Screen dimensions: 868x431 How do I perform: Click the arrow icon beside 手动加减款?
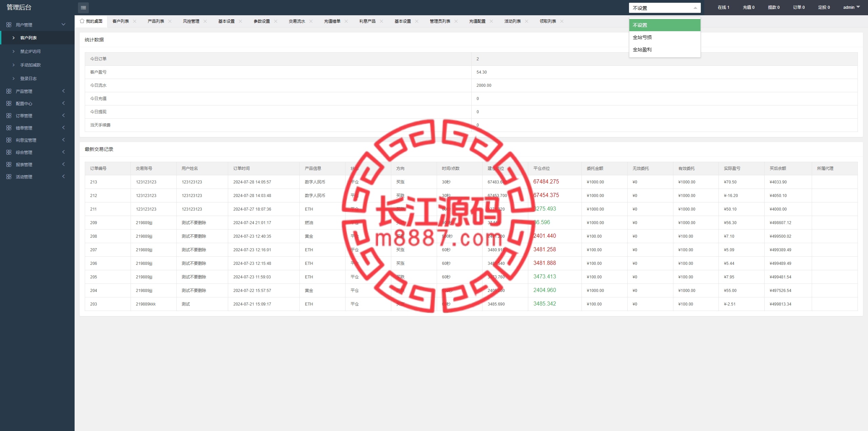pyautogui.click(x=14, y=65)
